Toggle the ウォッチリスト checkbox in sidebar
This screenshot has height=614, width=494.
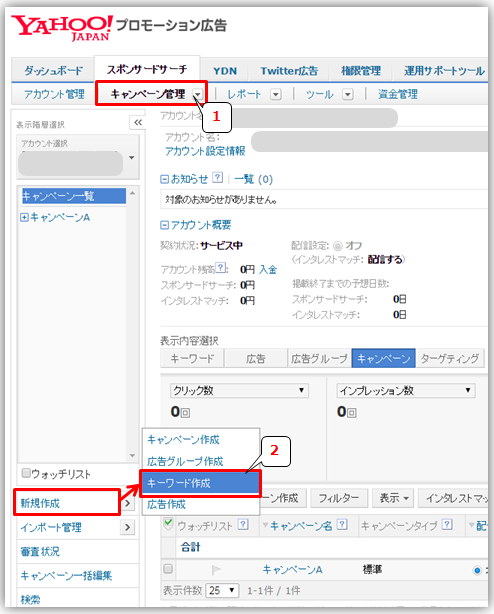click(26, 473)
